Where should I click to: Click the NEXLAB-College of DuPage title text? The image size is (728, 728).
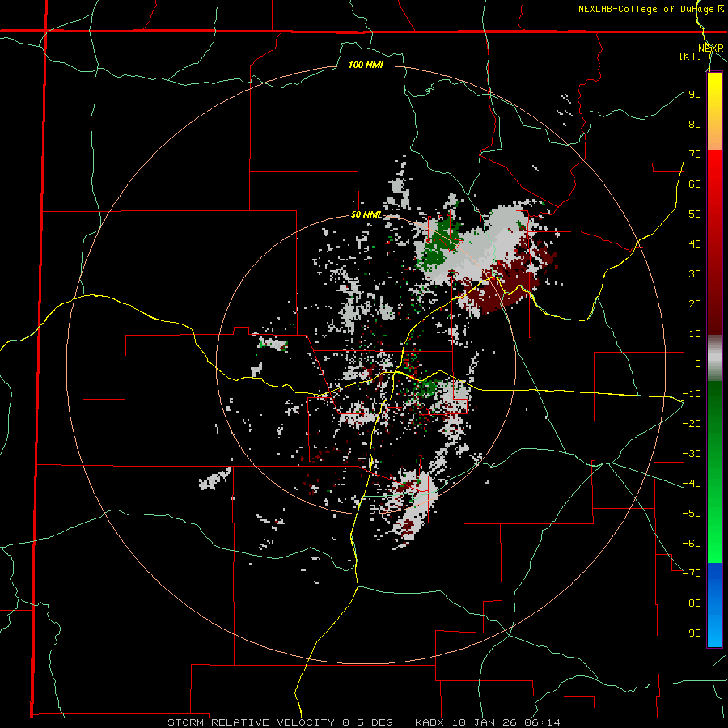click(647, 9)
